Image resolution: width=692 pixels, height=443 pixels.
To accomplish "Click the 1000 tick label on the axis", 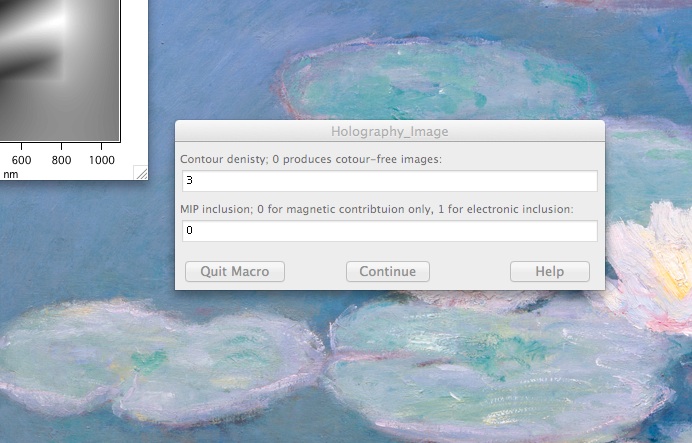I will tap(102, 160).
